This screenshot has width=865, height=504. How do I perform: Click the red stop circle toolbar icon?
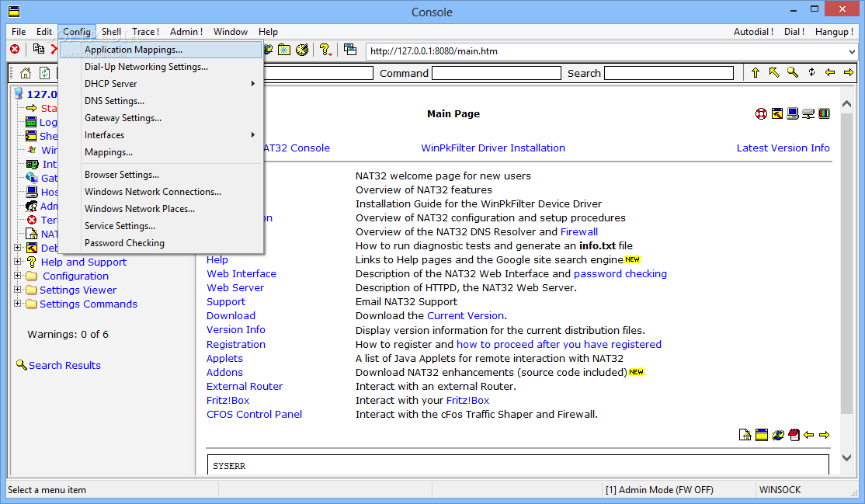click(15, 50)
